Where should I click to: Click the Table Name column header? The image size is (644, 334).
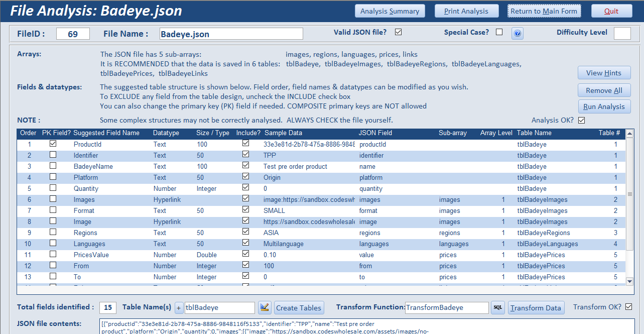pyautogui.click(x=534, y=133)
